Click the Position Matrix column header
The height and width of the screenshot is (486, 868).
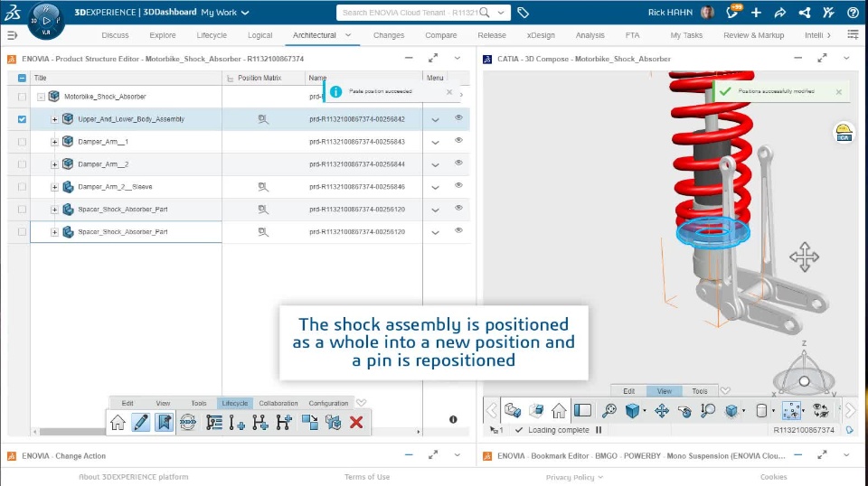click(x=259, y=78)
